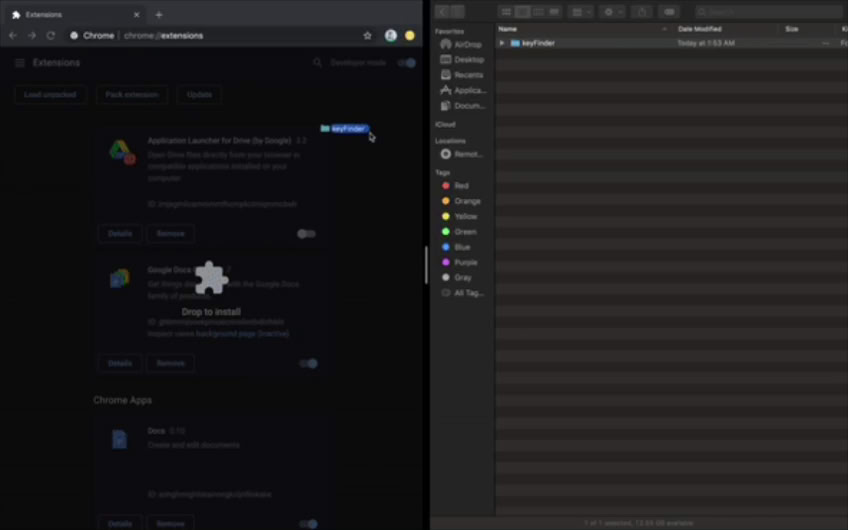Open Applications in Finder sidebar
The image size is (848, 530).
click(463, 90)
